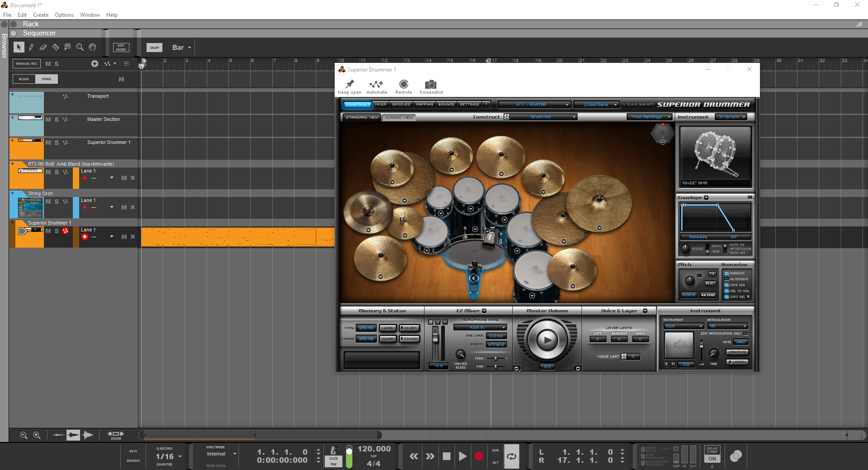The height and width of the screenshot is (470, 868).
Task: Click the pitch FIX button
Action: pyautogui.click(x=712, y=274)
